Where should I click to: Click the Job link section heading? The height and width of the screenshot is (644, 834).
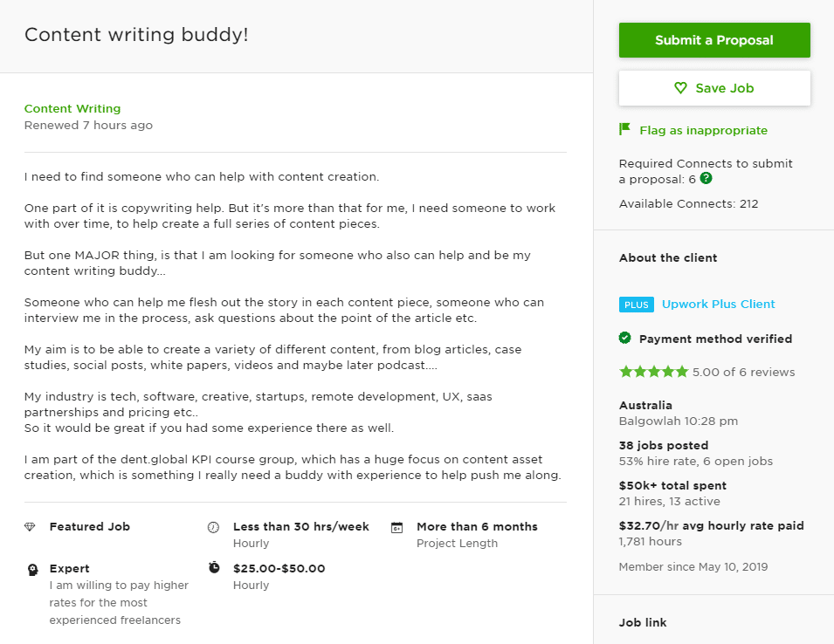[x=642, y=622]
